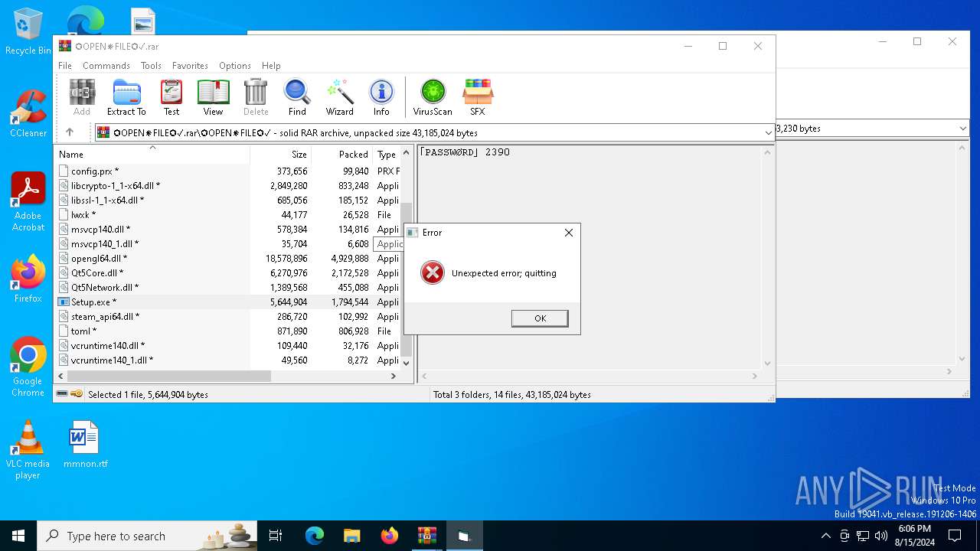
Task: Select config.prx file row
Action: tap(228, 171)
